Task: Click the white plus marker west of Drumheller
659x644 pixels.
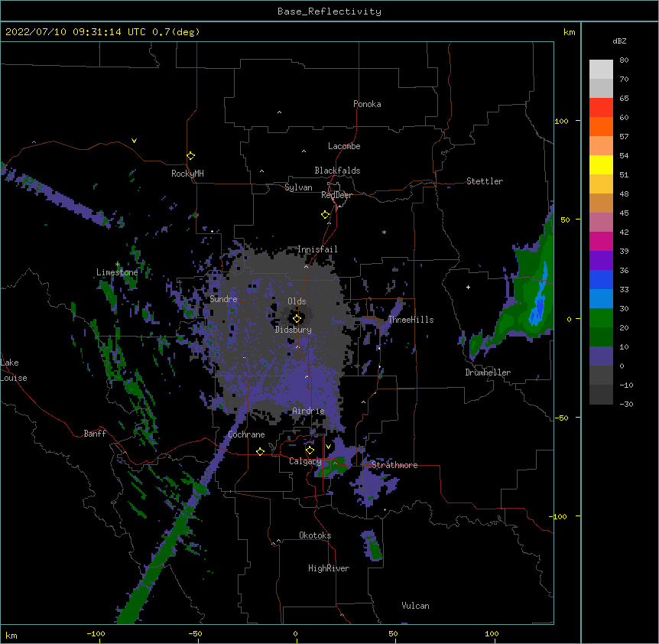Action: click(x=468, y=287)
